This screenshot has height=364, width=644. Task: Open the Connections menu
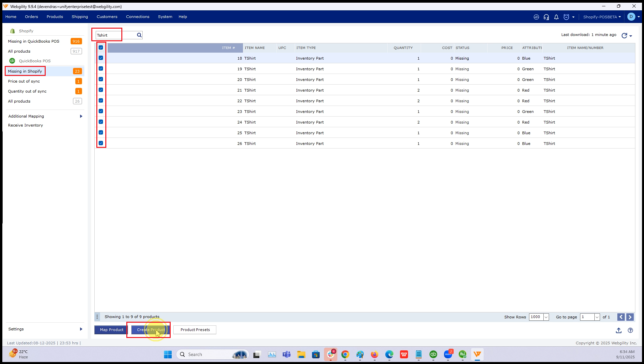[x=138, y=17]
